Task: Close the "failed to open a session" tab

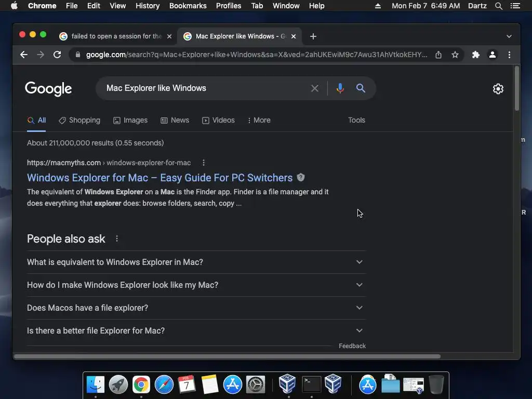Action: tap(169, 36)
